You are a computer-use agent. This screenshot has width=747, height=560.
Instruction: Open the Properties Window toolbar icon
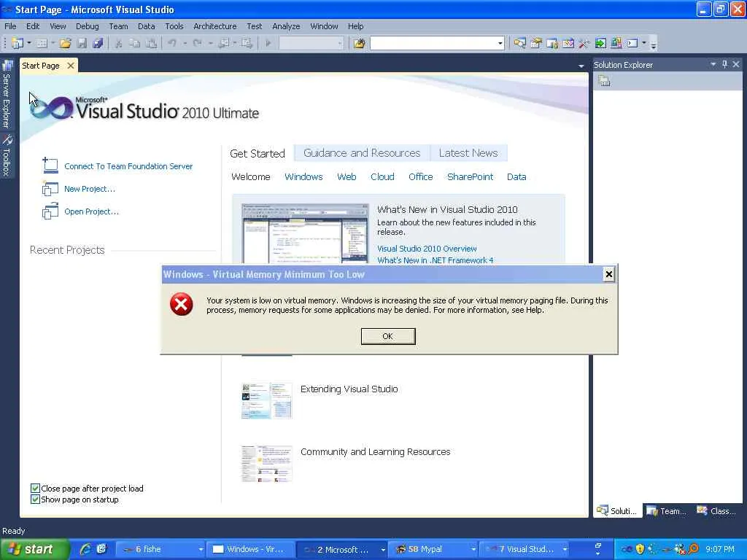pos(536,43)
